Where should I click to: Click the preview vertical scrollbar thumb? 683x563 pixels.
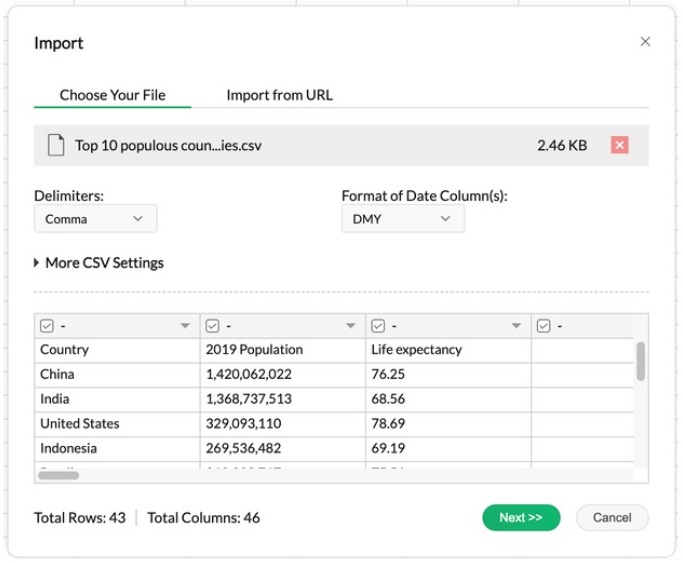click(x=640, y=360)
